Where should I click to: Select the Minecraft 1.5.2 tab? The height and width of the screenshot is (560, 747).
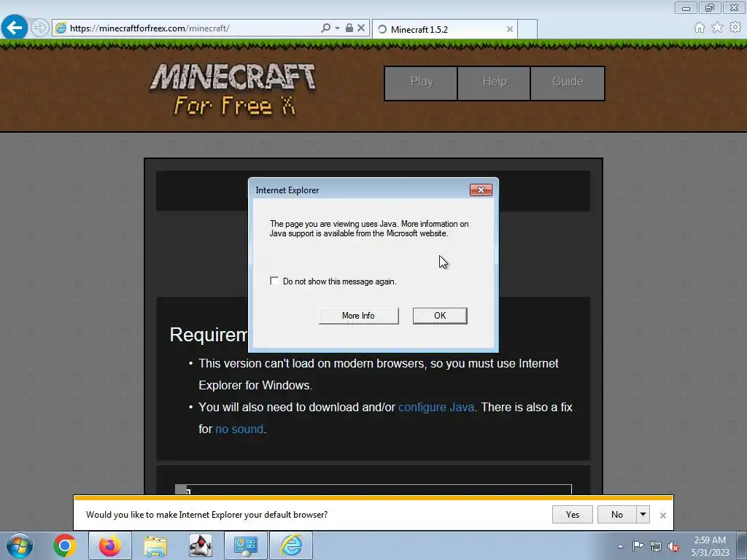click(x=444, y=29)
